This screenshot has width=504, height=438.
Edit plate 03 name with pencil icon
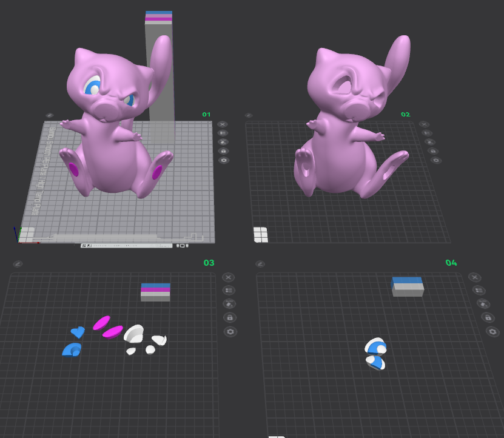[18, 264]
